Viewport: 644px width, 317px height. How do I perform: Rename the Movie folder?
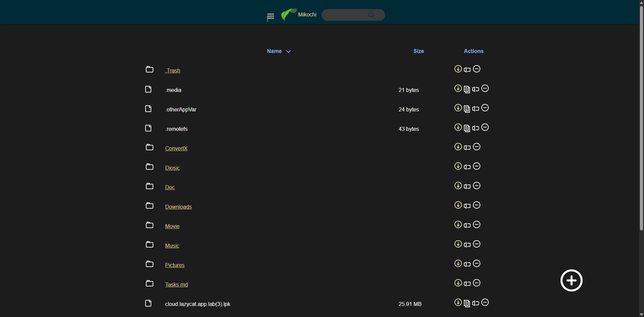click(x=467, y=225)
